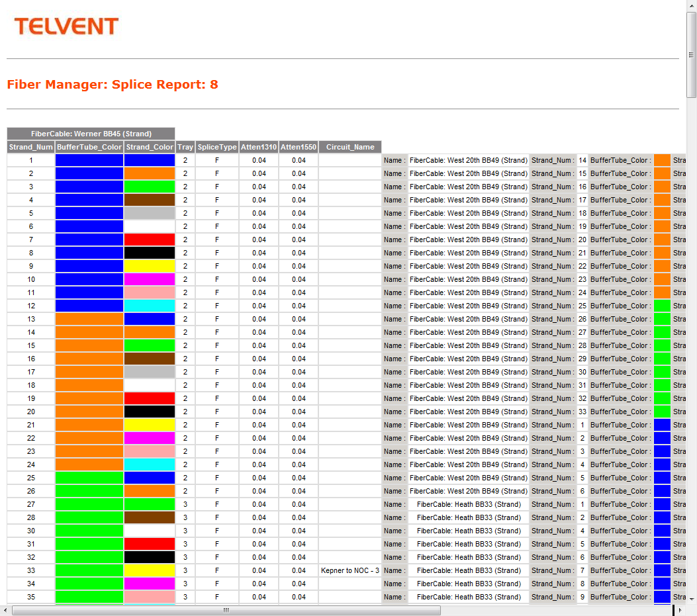This screenshot has width=697, height=616.
Task: Click FiberCable: West 20th BB49 in row 1
Action: [x=469, y=160]
